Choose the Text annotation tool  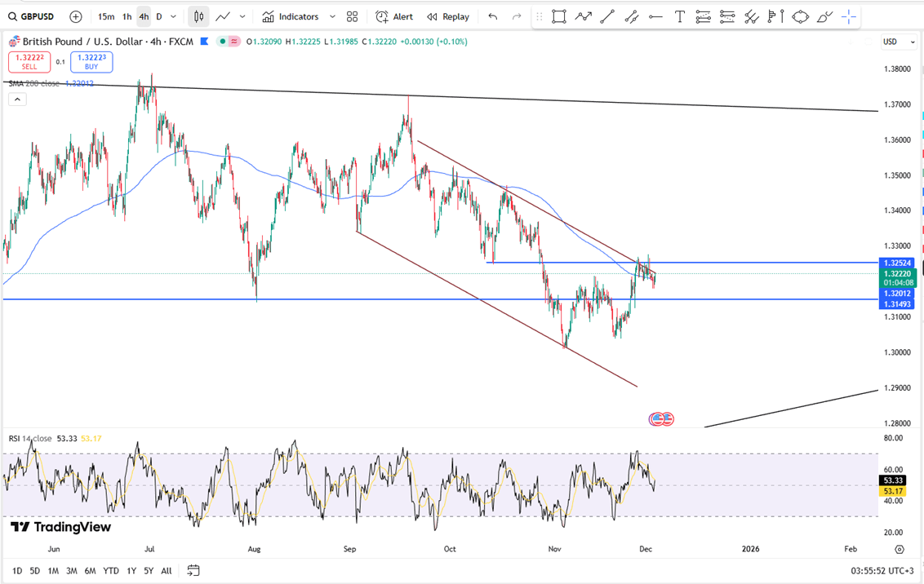pos(679,16)
